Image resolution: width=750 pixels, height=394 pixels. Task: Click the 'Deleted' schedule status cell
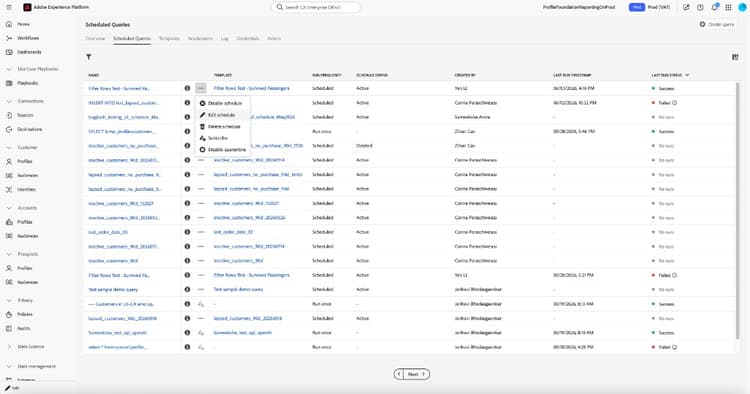coord(364,146)
